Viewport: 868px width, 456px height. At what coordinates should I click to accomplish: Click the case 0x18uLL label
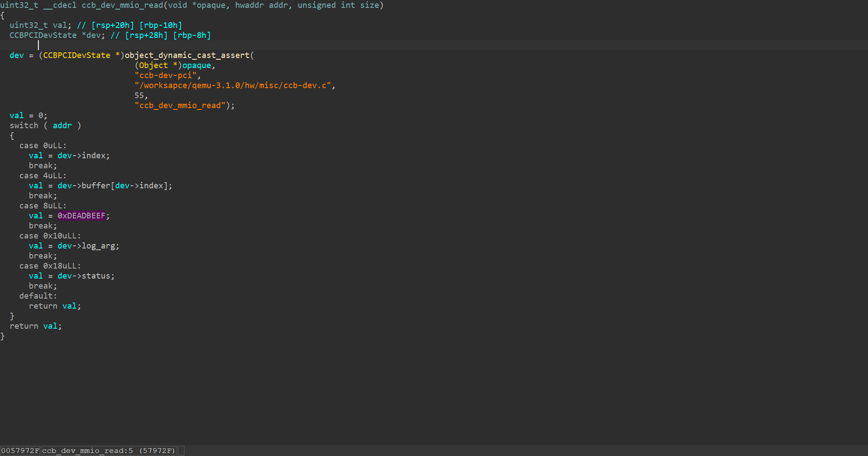pos(50,266)
